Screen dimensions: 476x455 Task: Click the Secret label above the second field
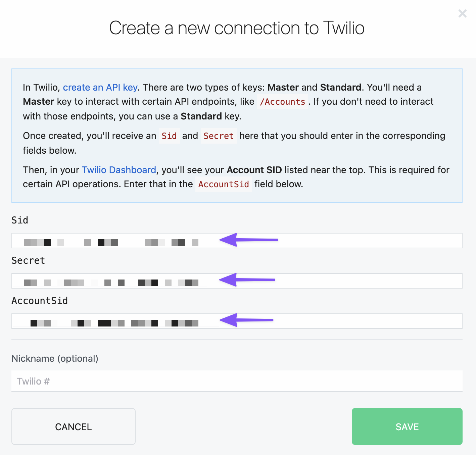pyautogui.click(x=28, y=260)
